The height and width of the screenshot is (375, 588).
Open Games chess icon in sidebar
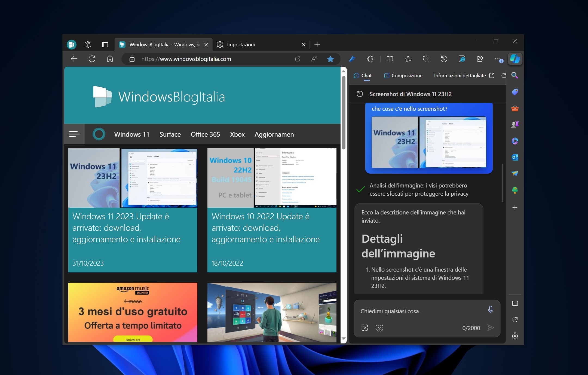515,125
